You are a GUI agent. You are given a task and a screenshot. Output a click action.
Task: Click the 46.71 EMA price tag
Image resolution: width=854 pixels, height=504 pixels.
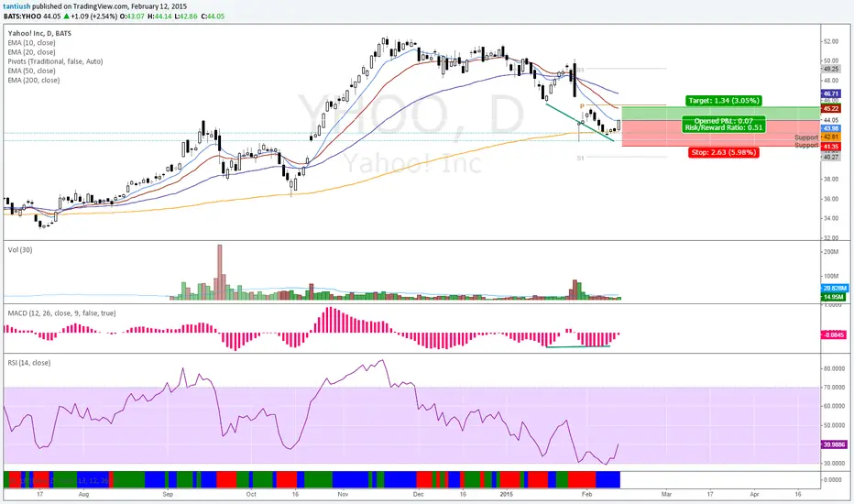tap(830, 93)
